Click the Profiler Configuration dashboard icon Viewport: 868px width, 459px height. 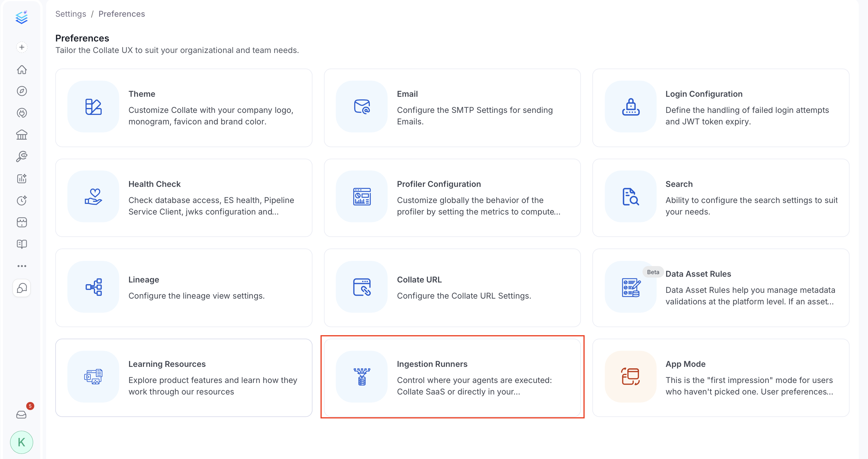pos(362,197)
